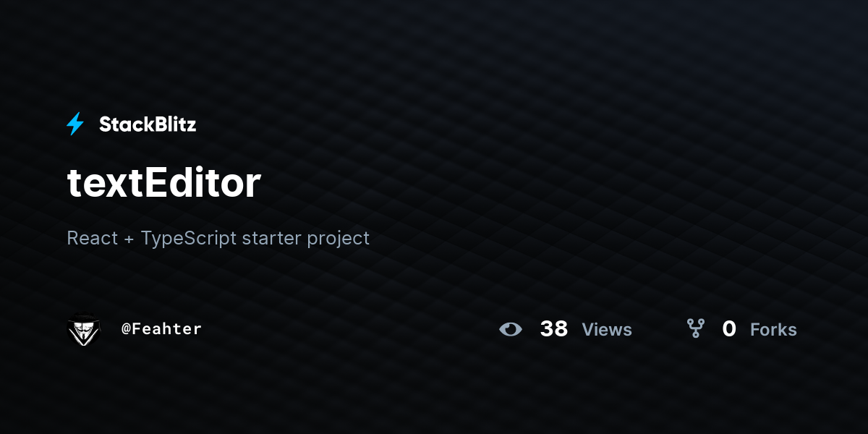Click the Forks label
Viewport: 868px width, 434px height.
click(773, 330)
